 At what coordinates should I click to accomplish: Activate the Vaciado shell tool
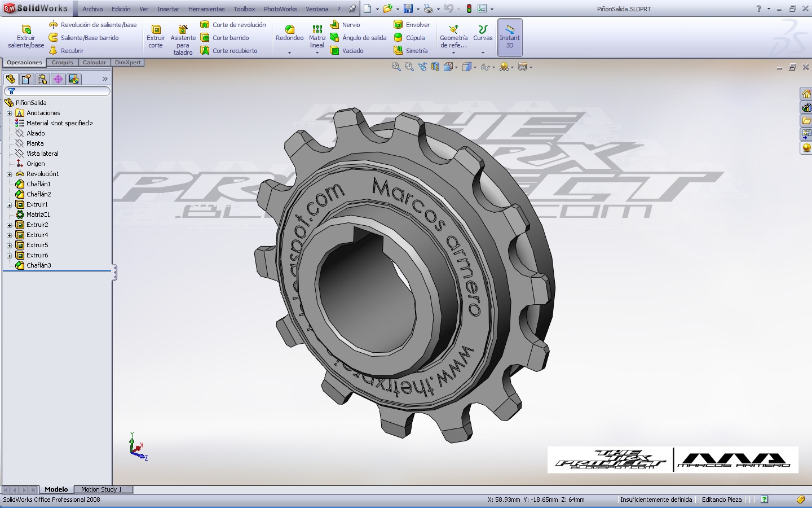[x=347, y=51]
